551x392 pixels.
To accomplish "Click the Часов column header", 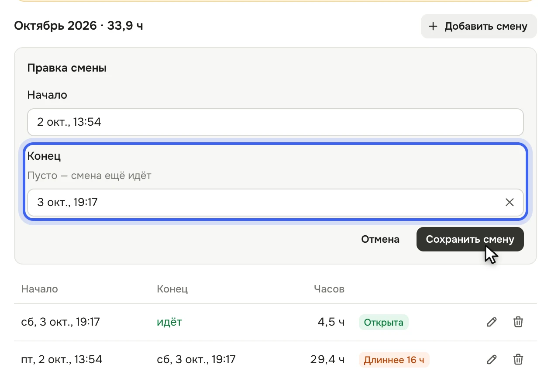I will (x=329, y=289).
